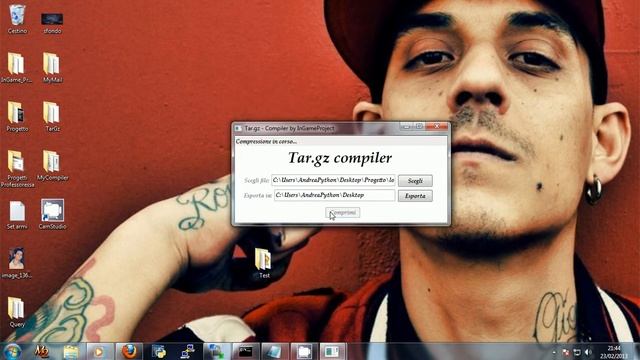
Task: Click the Esporta in path field
Action: point(334,195)
